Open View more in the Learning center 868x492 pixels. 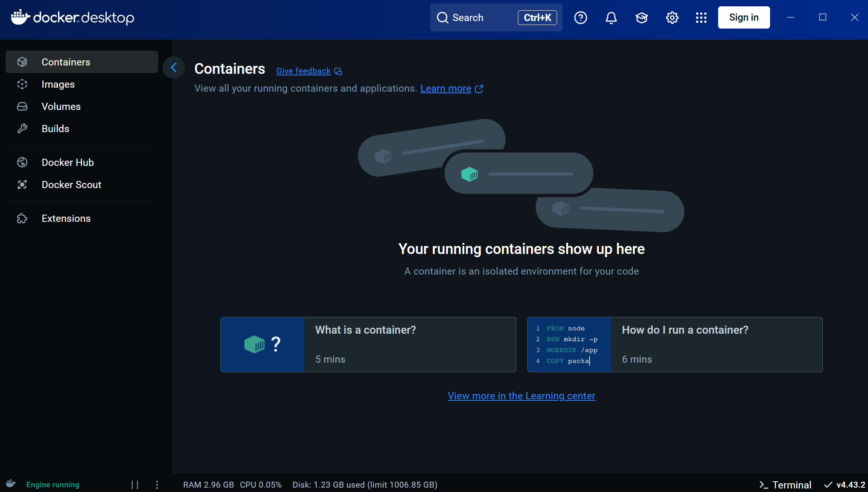521,396
